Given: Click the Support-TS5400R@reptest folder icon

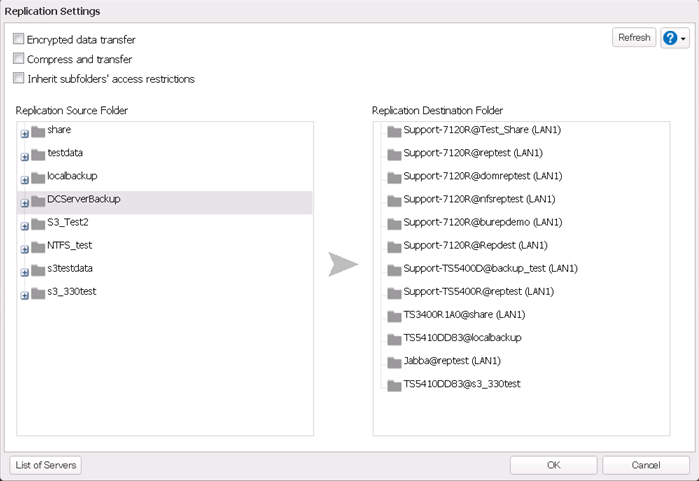Looking at the screenshot, I should [393, 293].
